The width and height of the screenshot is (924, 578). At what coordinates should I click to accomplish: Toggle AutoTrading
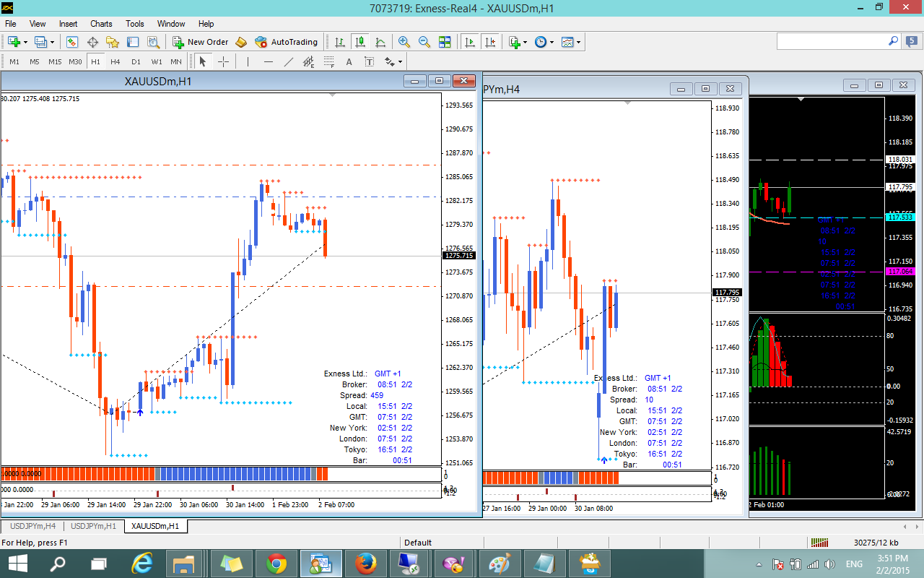287,42
